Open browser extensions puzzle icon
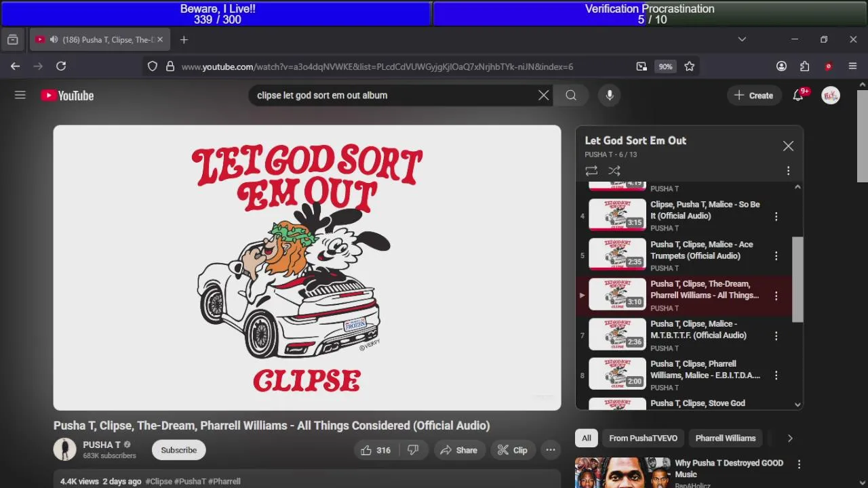Screen dimensions: 868x488 [x=804, y=66]
